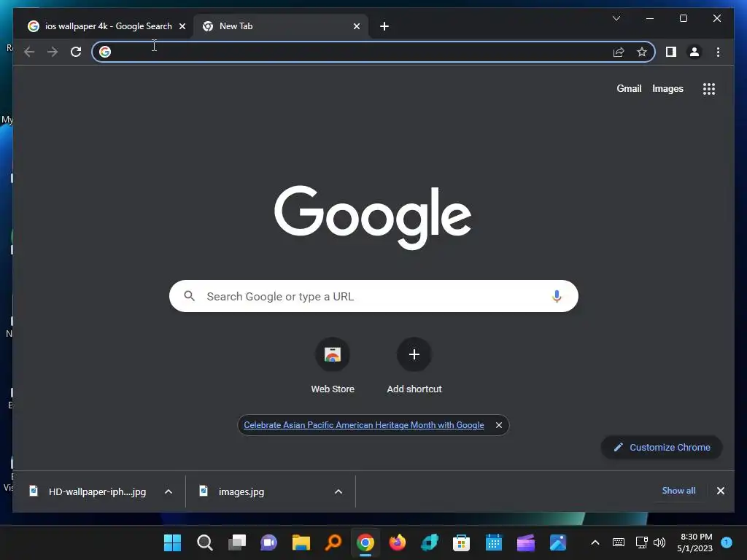Click the forward navigation arrow
Image resolution: width=747 pixels, height=560 pixels.
point(53,52)
